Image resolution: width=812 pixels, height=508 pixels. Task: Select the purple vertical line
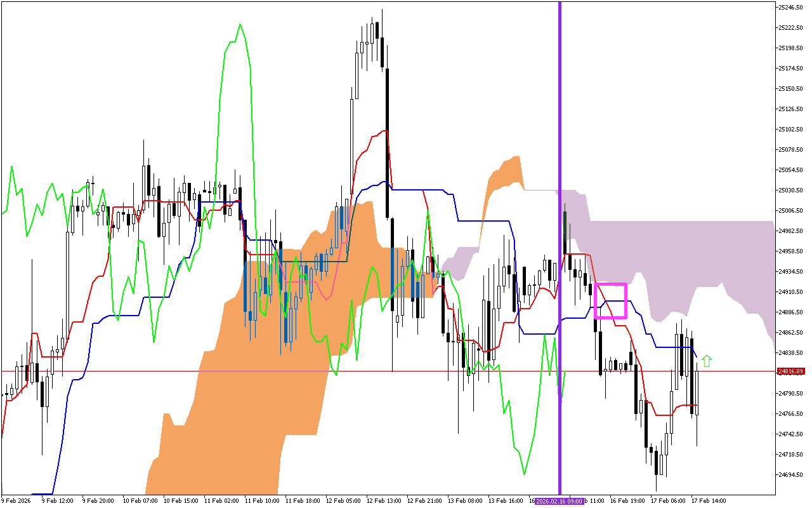(560, 190)
